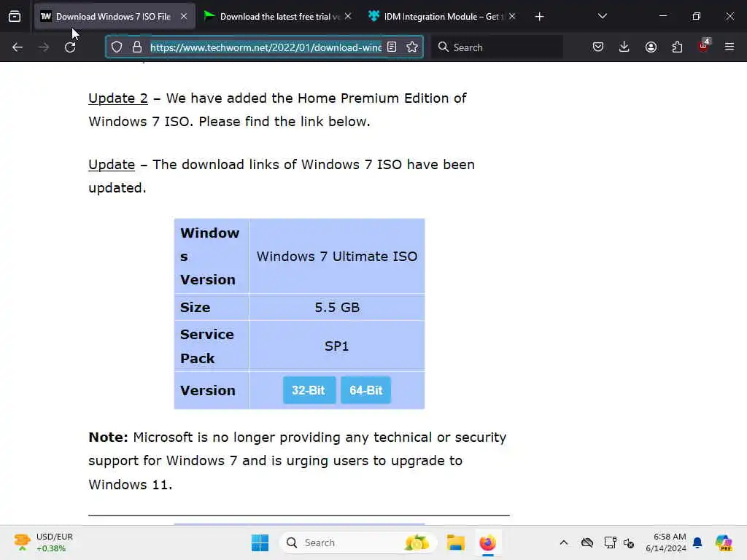Screen dimensions: 747x560
Task: Open Copilot preview icon on taskbar
Action: [723, 542]
